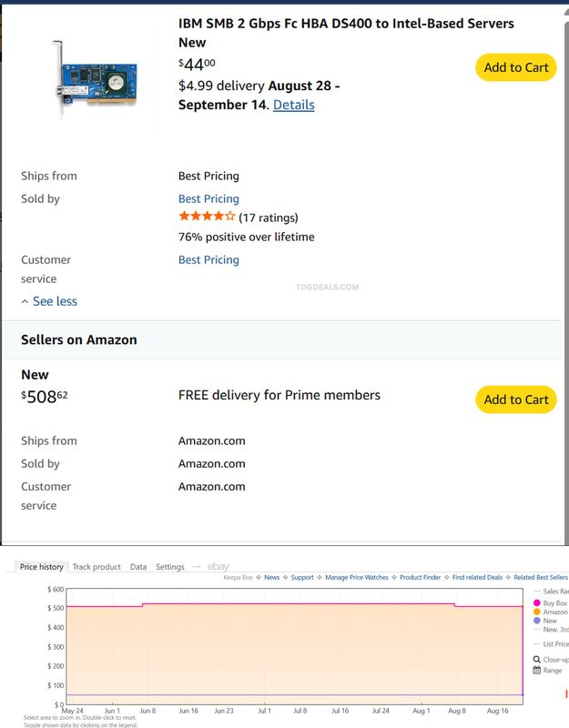Open the Keepa Settings tab

170,567
